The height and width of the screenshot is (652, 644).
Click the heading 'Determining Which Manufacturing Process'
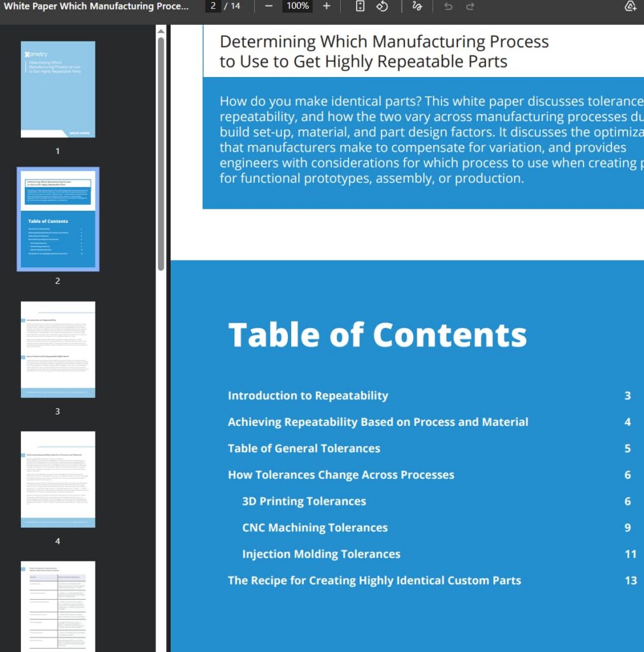click(384, 41)
